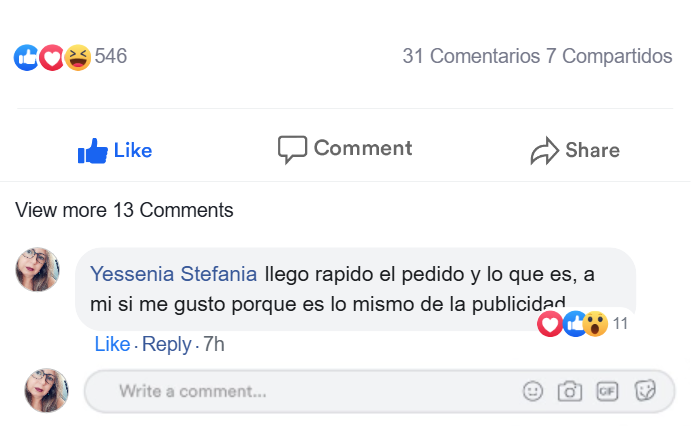The width and height of the screenshot is (691, 426).
Task: Click the Comment speech bubble icon
Action: (292, 150)
